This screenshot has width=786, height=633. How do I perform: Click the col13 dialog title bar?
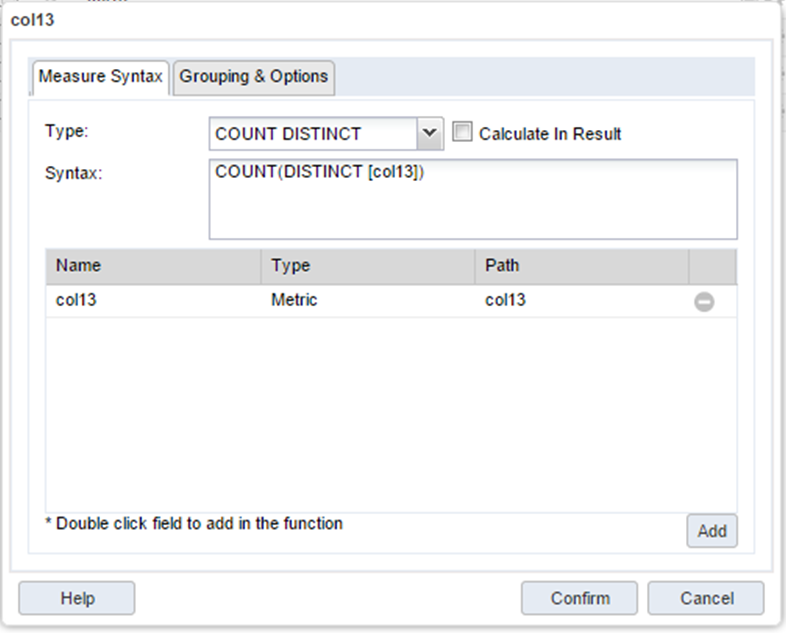390,19
